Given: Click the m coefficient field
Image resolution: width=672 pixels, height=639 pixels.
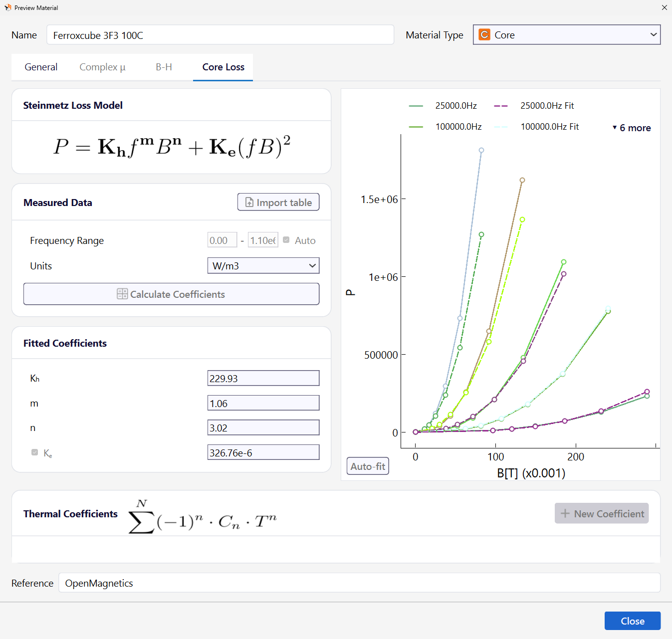Looking at the screenshot, I should click(263, 403).
